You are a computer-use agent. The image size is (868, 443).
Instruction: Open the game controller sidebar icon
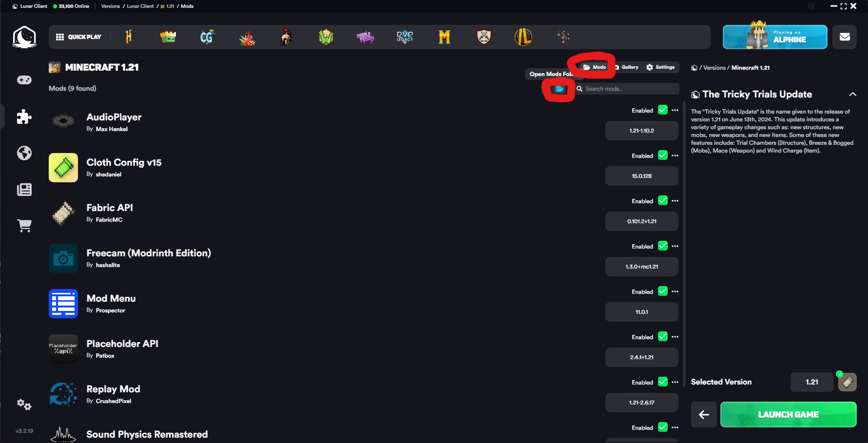pyautogui.click(x=24, y=80)
